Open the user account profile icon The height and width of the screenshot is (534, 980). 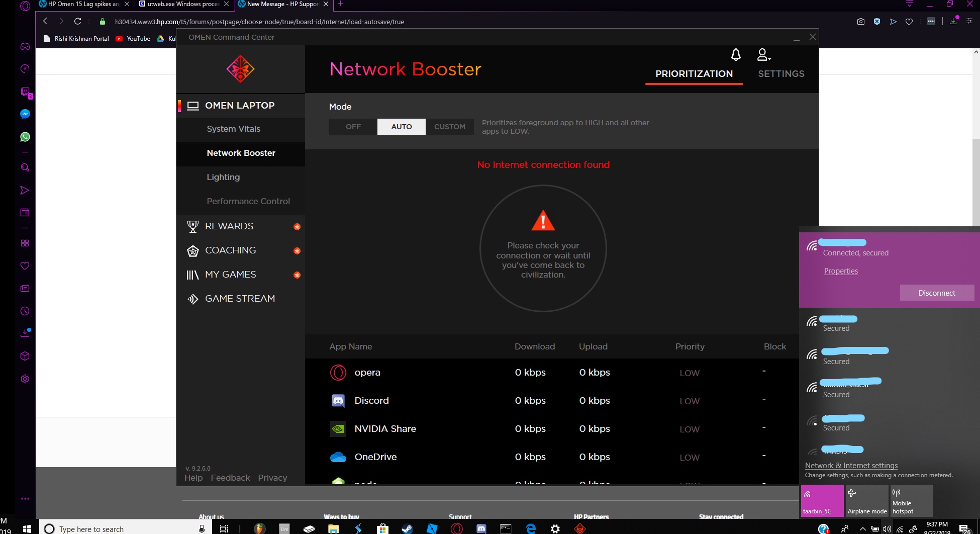click(x=763, y=55)
